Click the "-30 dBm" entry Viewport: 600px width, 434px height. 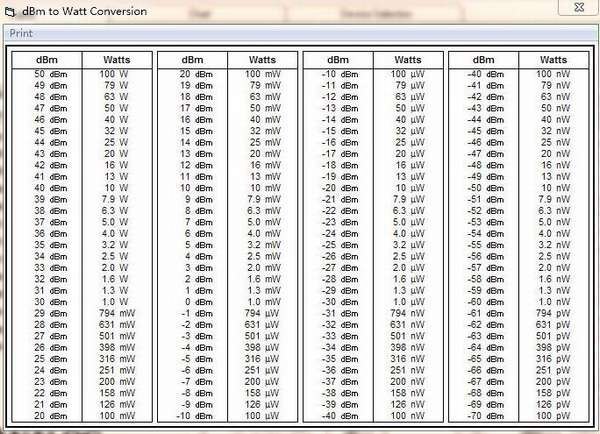(x=340, y=302)
